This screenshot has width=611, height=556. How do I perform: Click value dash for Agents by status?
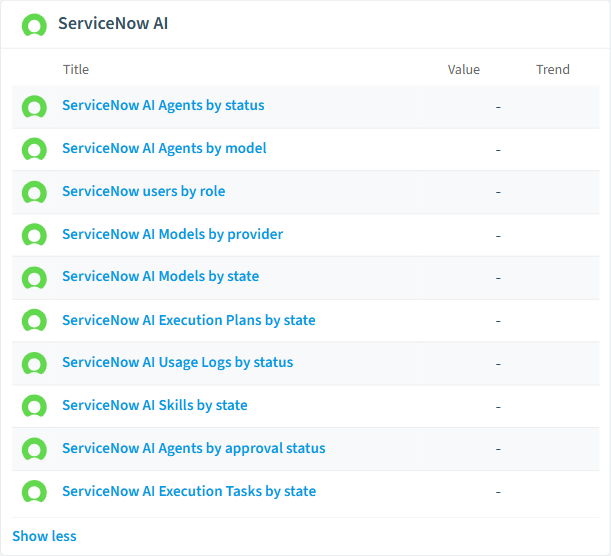pos(498,107)
